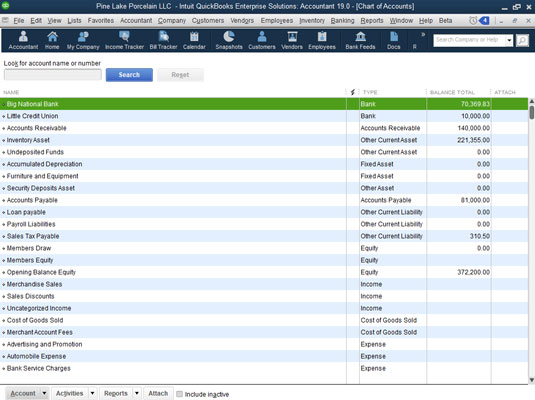Select the Accumulated Depreciation account

pos(264,164)
